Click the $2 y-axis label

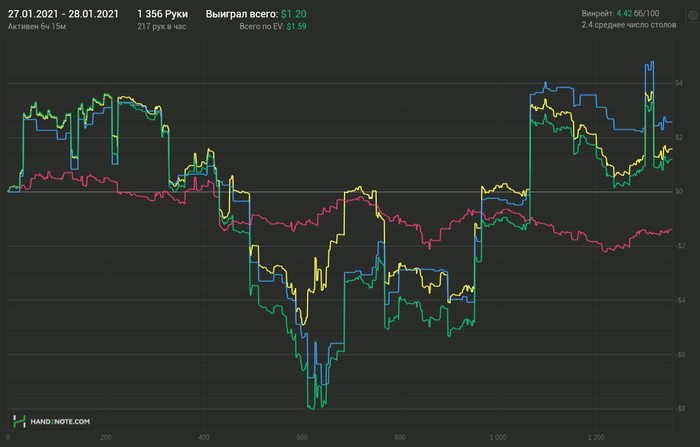click(679, 137)
